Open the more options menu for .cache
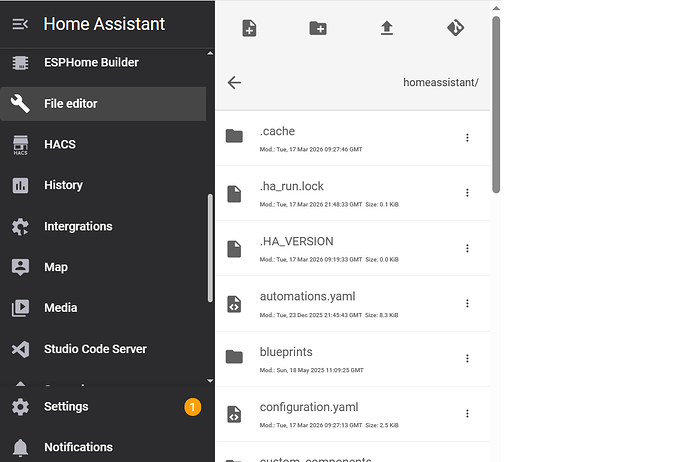 click(467, 137)
